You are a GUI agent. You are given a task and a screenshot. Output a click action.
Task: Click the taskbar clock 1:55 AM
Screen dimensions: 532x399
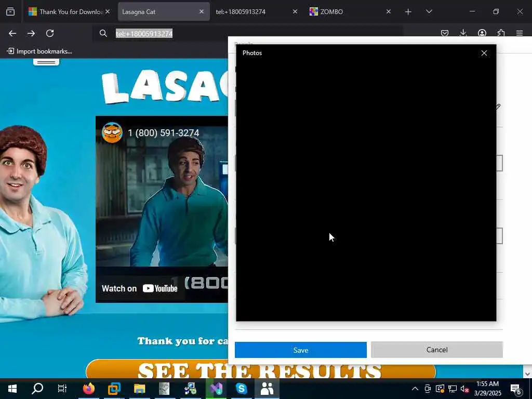pos(487,389)
